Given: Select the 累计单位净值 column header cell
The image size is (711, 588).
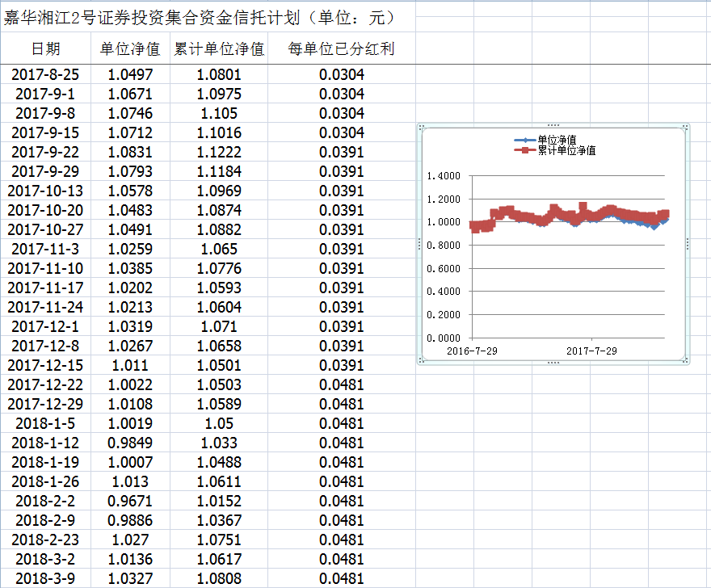Looking at the screenshot, I should tap(219, 49).
